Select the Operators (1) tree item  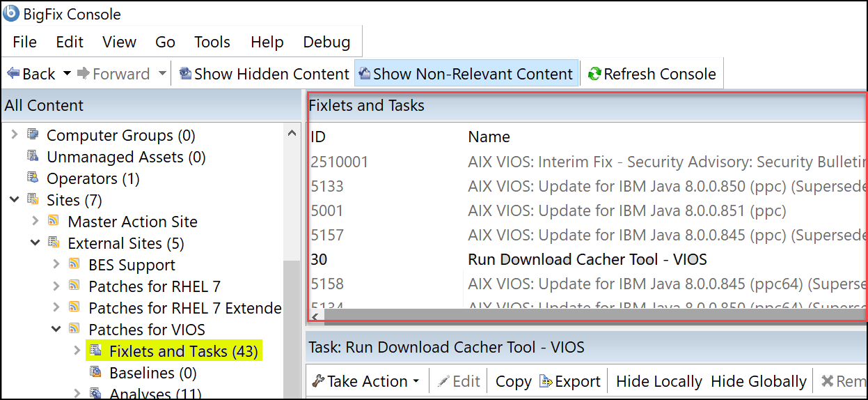pos(93,178)
